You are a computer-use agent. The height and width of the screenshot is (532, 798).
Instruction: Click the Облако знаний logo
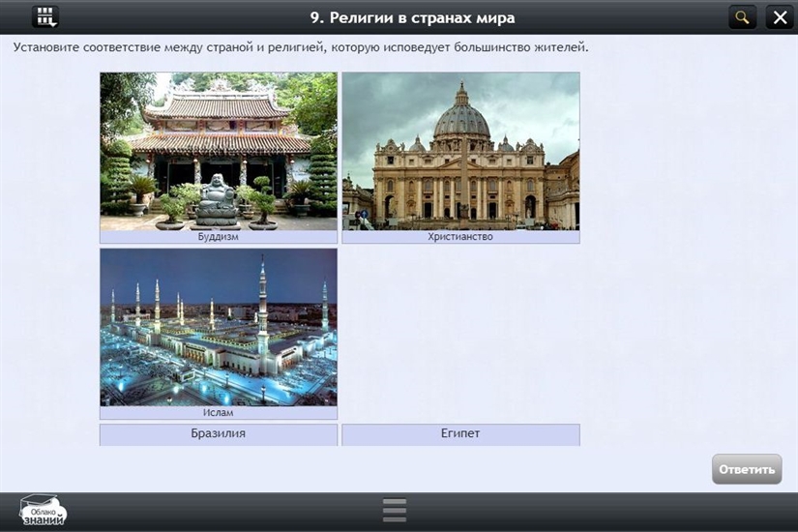coord(44,510)
